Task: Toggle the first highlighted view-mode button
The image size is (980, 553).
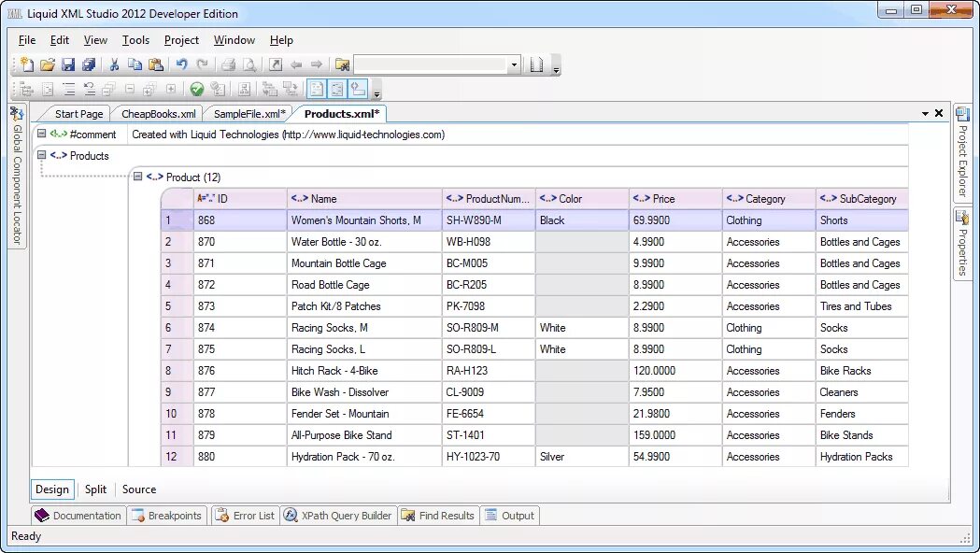Action: click(x=317, y=90)
